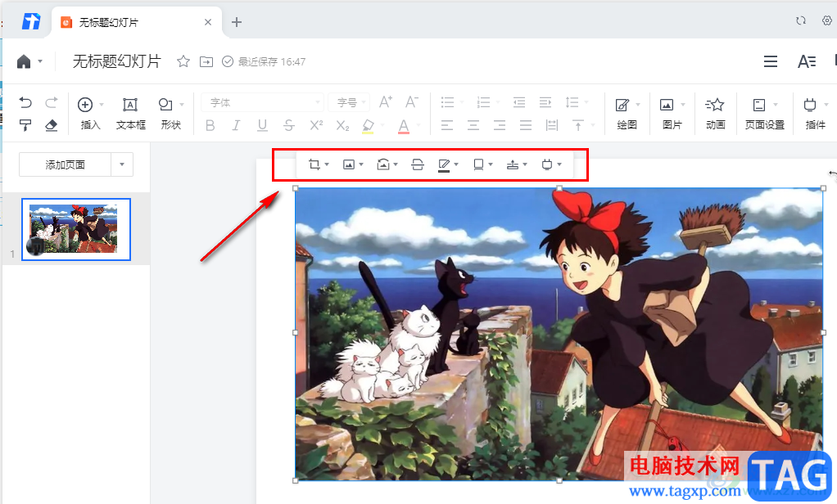The width and height of the screenshot is (837, 504).
Task: Toggle bold formatting
Action: [210, 125]
